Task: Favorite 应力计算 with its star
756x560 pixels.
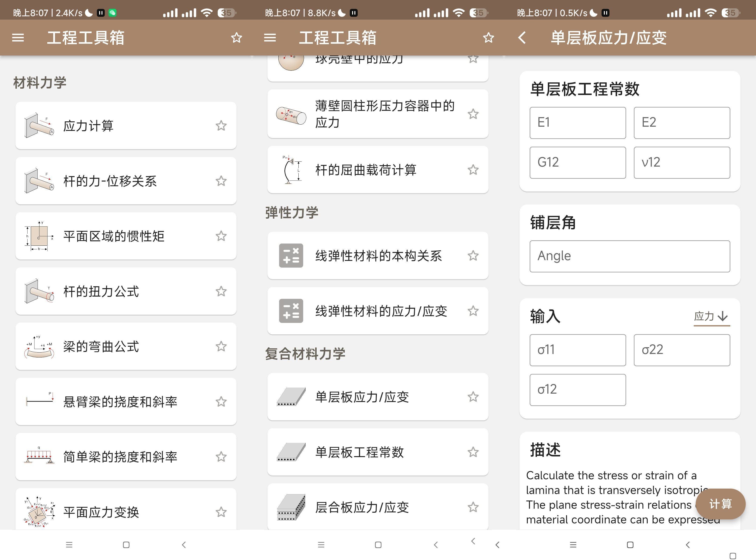Action: (221, 126)
